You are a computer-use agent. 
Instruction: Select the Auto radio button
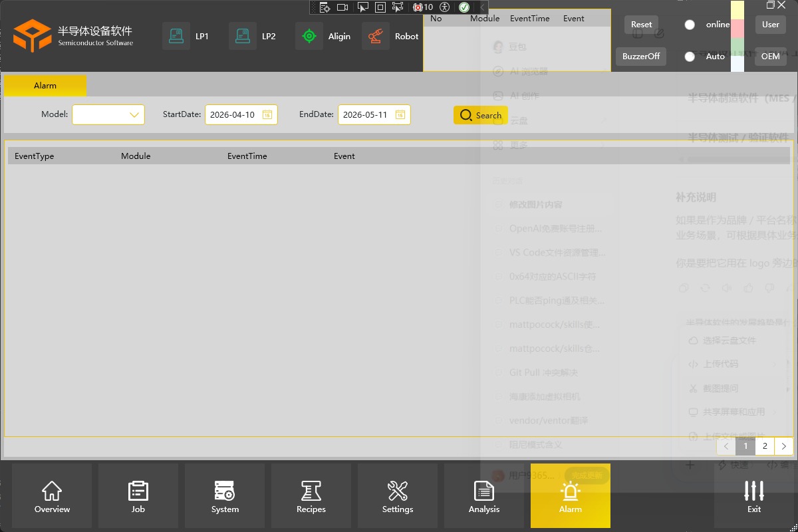(x=690, y=57)
